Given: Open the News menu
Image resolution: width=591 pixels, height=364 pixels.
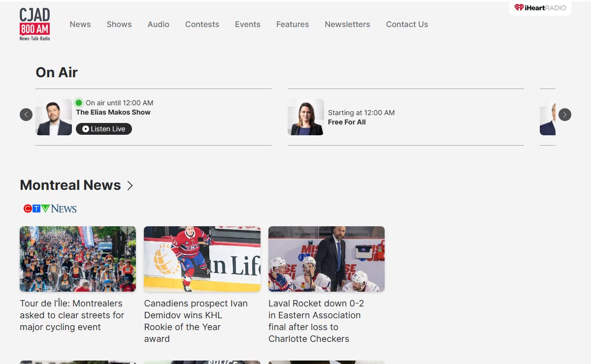Looking at the screenshot, I should tap(80, 24).
